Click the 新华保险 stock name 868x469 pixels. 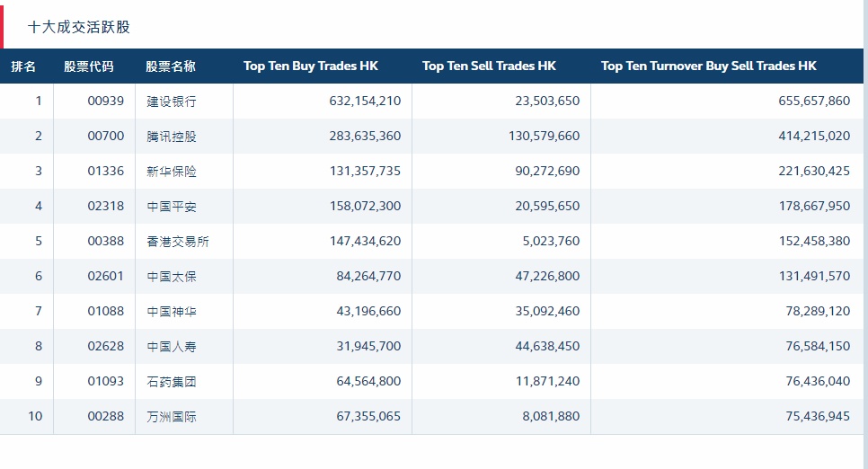(x=172, y=172)
